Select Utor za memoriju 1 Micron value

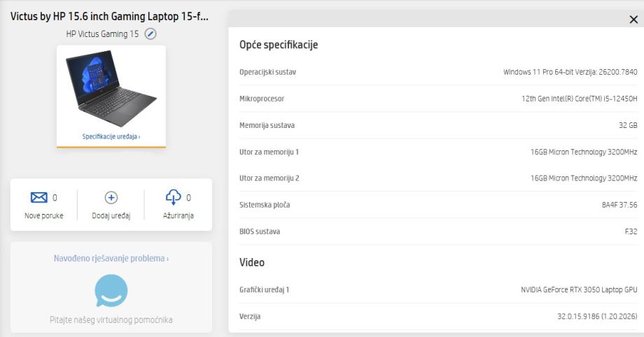584,152
